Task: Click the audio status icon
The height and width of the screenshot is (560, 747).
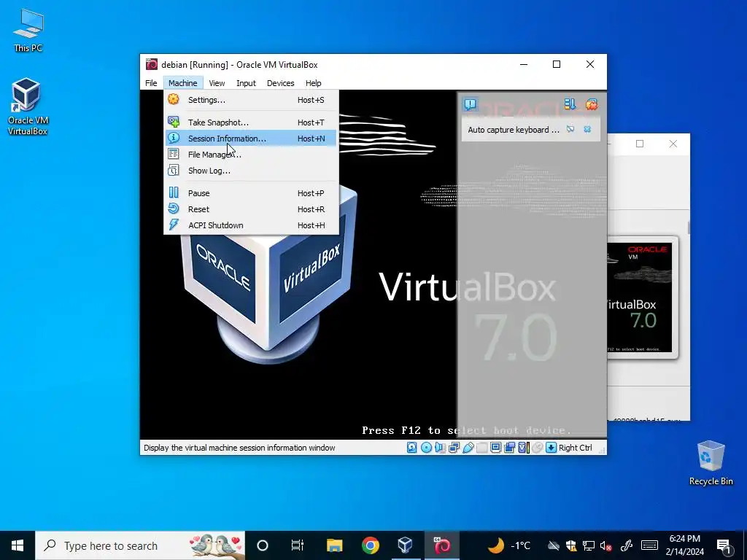Action: coord(440,448)
